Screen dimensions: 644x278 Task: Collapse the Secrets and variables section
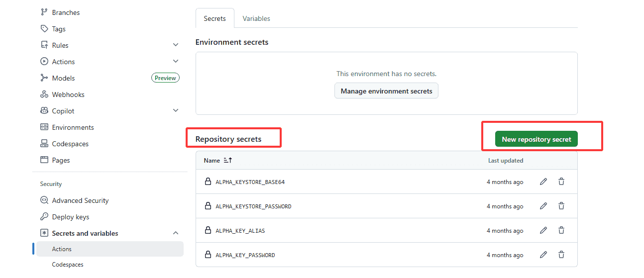pos(176,233)
